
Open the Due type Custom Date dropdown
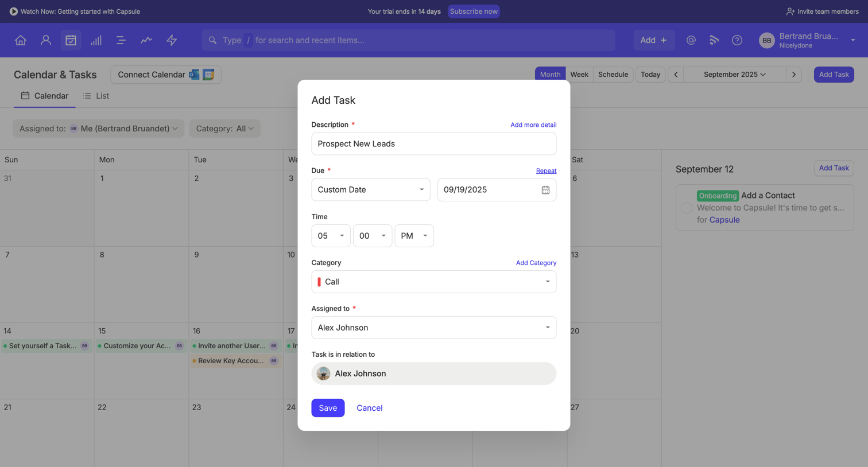(x=371, y=190)
